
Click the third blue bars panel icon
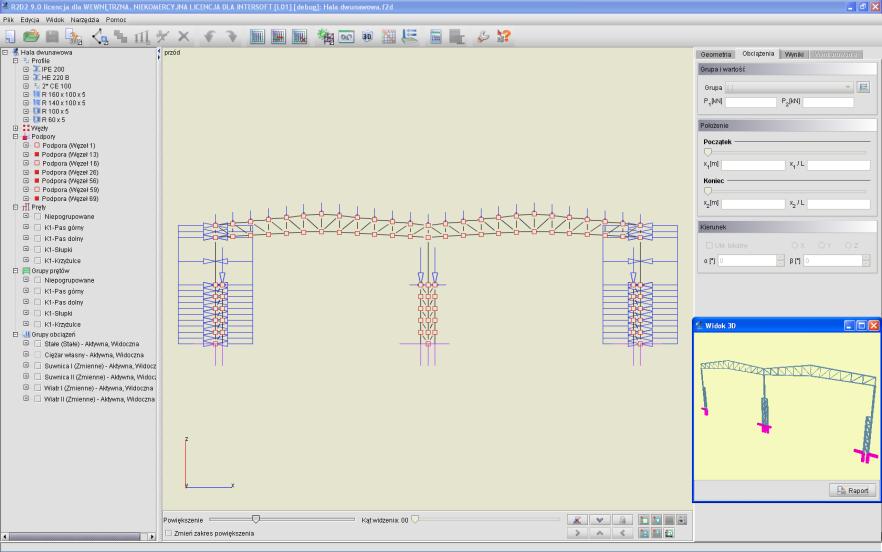click(300, 37)
